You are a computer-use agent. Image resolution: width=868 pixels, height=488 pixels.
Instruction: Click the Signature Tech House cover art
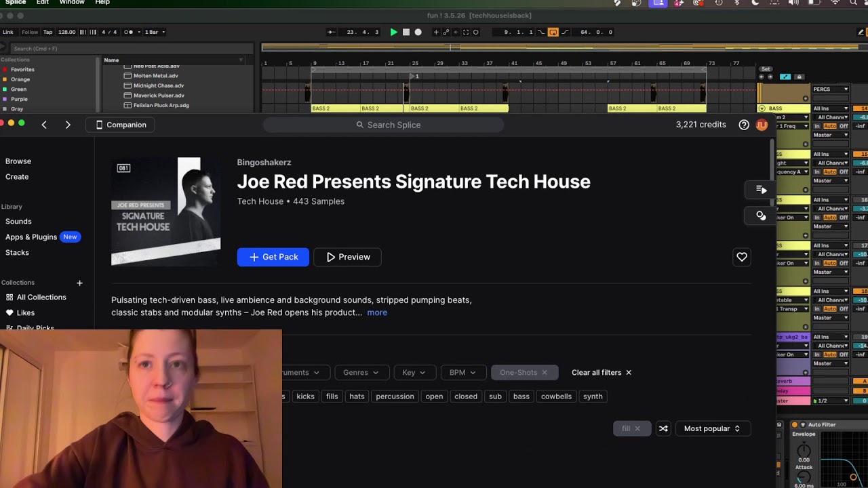pyautogui.click(x=165, y=211)
